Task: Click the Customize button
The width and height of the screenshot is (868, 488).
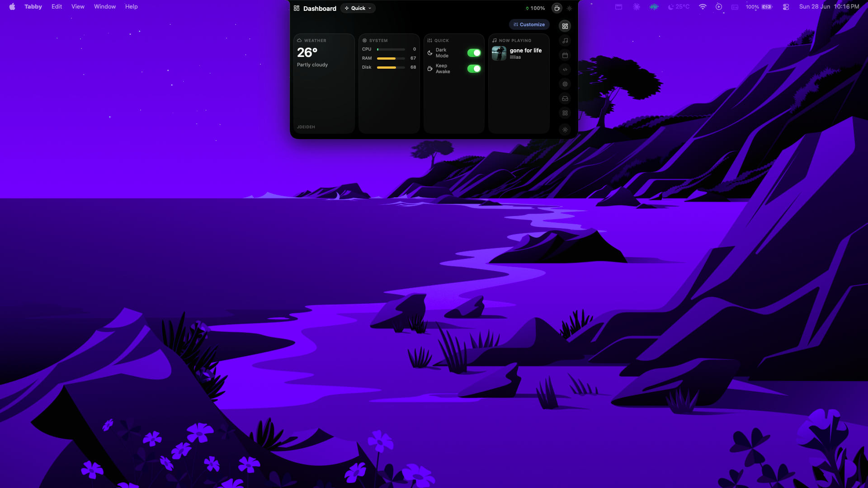Action: 529,24
